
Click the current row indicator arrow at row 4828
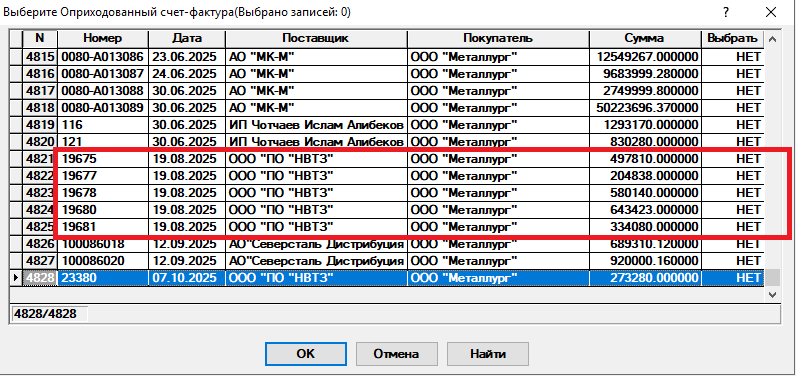tap(16, 278)
